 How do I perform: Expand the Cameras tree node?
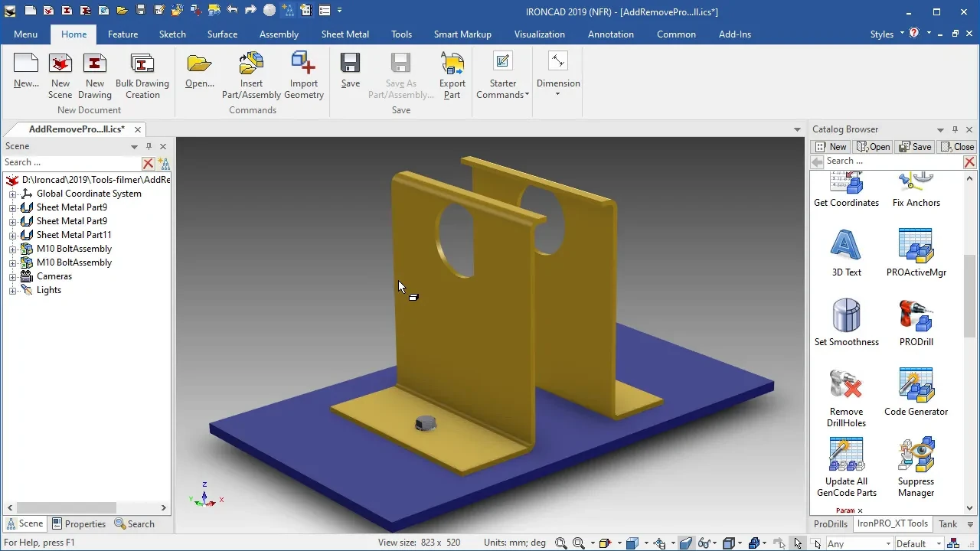coord(12,277)
